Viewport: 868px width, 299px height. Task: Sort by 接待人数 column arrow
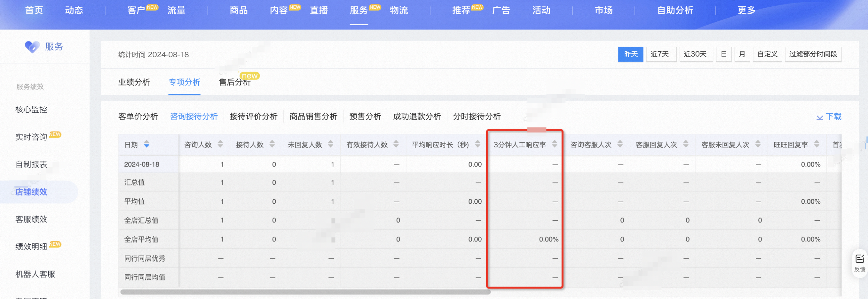[272, 144]
